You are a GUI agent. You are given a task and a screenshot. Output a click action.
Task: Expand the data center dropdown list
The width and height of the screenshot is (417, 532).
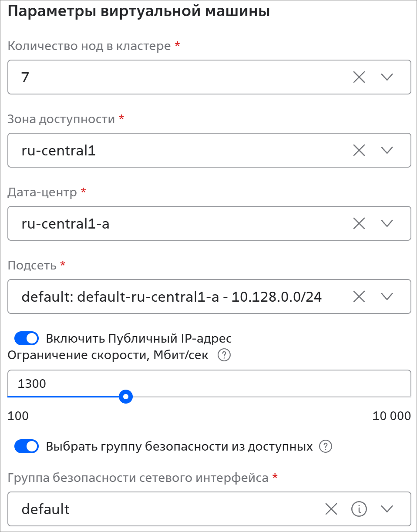coord(387,224)
